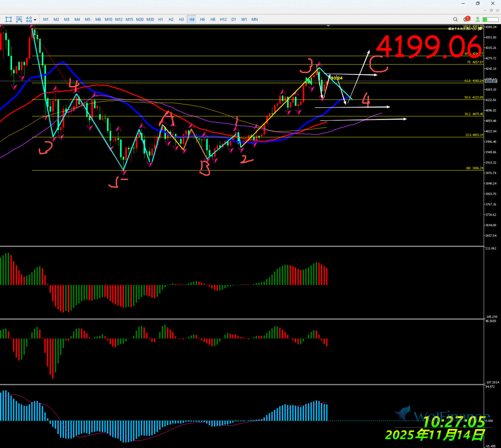This screenshot has width=501, height=448.
Task: Switch chart to H1 timeframe
Action: 161,20
